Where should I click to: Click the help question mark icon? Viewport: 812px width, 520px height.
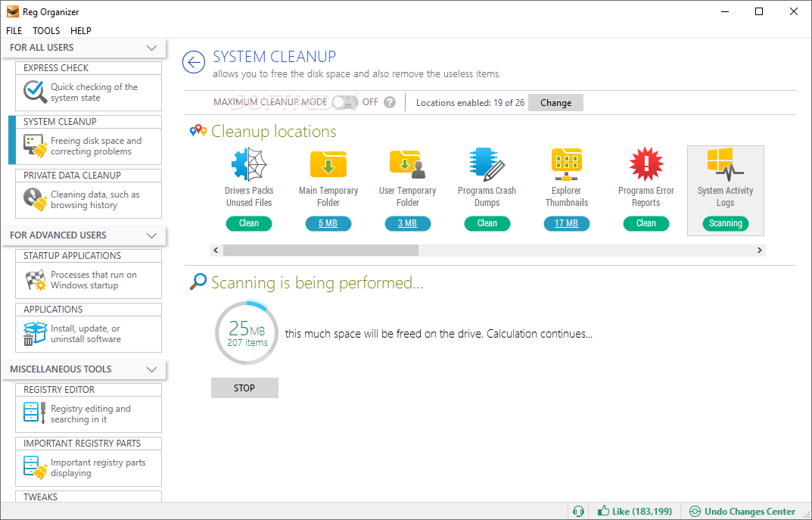[x=390, y=102]
